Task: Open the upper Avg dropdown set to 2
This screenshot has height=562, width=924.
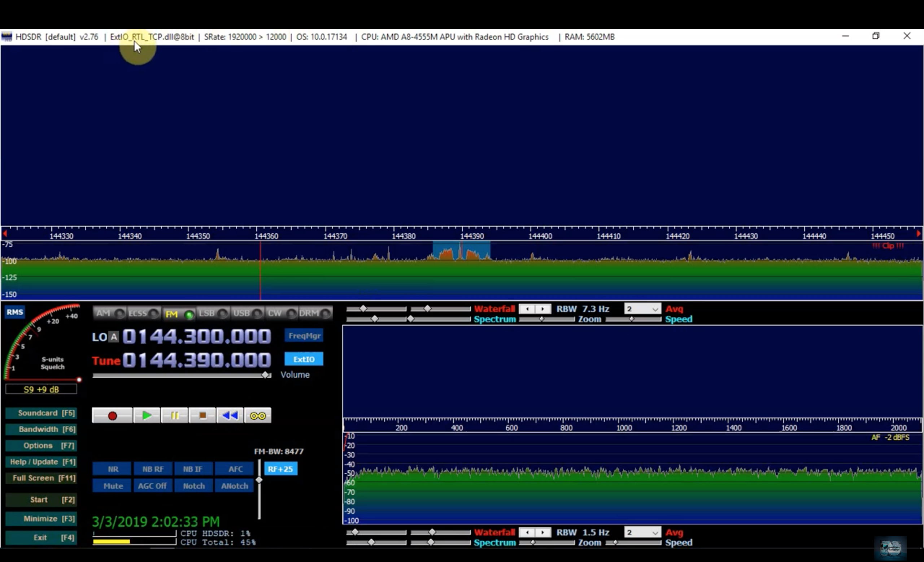Action: click(642, 309)
